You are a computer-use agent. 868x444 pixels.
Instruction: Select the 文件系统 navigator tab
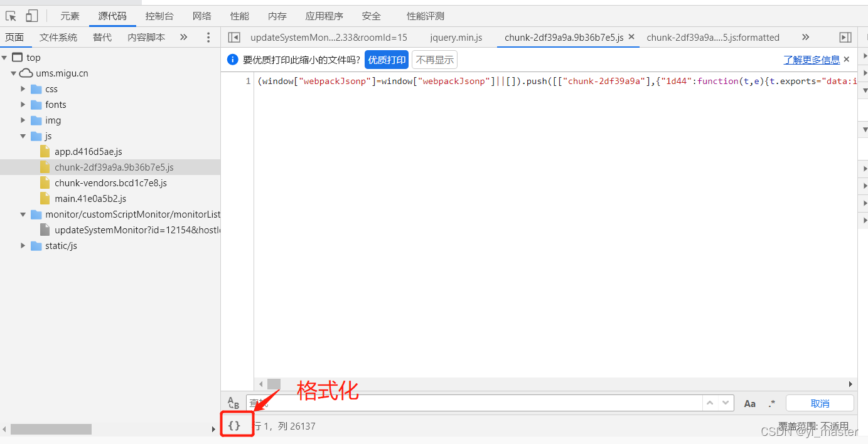[58, 37]
